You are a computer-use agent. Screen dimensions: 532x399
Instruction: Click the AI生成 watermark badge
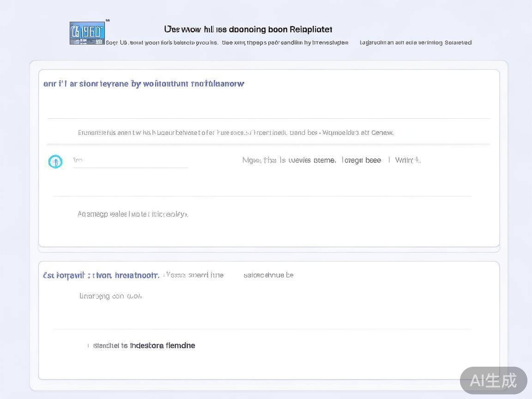click(x=493, y=380)
